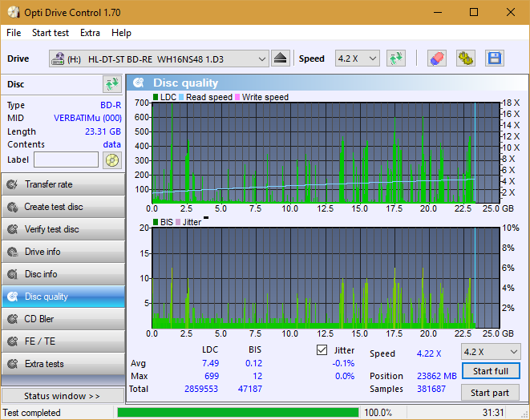The height and width of the screenshot is (420, 530).
Task: Open Verify test disc section
Action: [63, 229]
